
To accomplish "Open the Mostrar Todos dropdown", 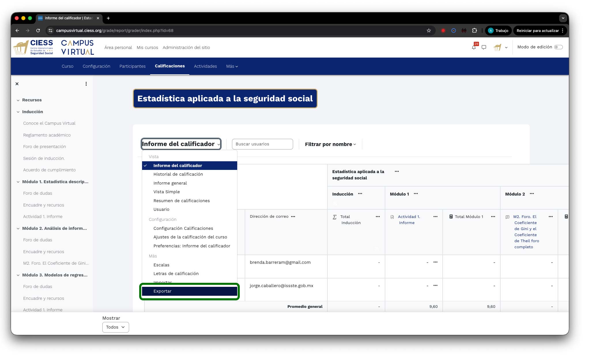I will click(115, 327).
